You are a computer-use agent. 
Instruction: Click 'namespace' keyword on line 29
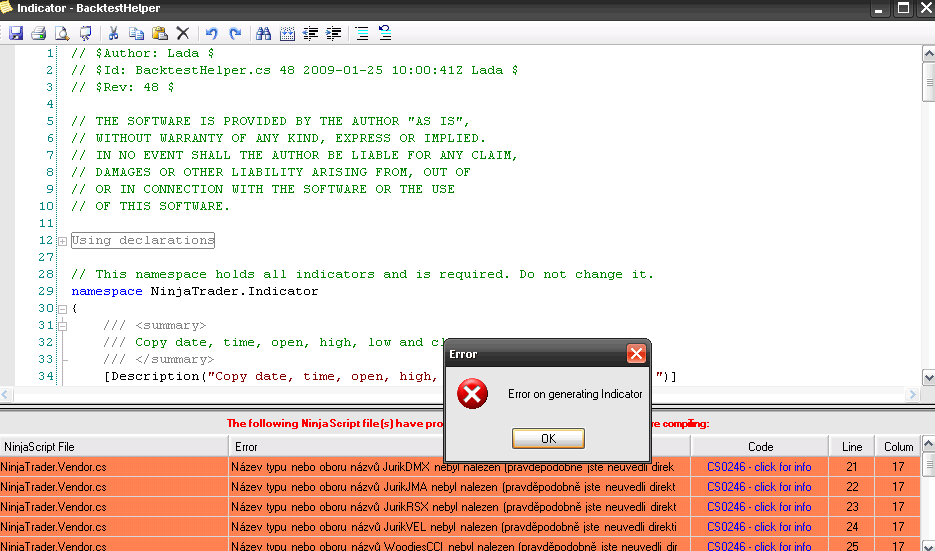(107, 291)
